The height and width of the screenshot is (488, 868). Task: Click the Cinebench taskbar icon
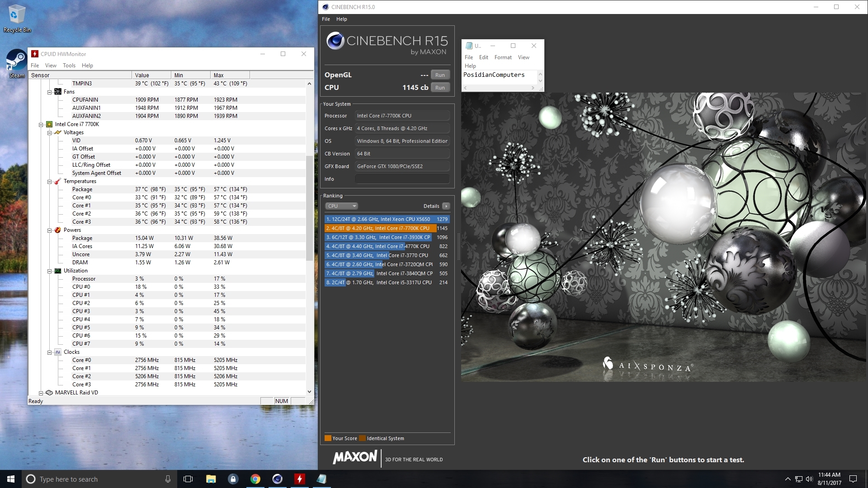tap(277, 479)
